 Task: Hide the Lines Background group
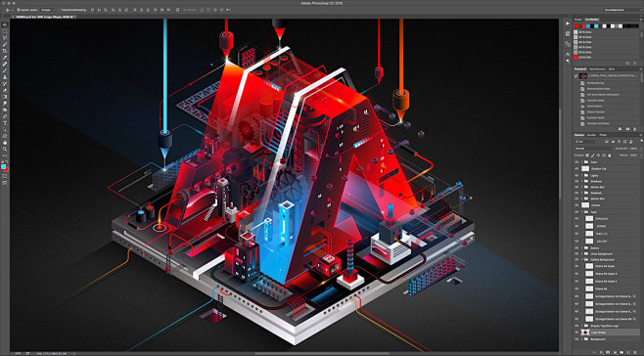coord(576,253)
